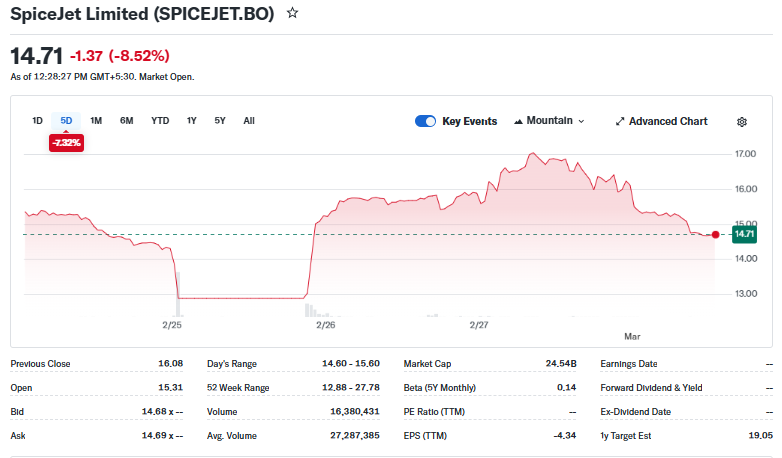The width and height of the screenshot is (782, 458).
Task: Click the Avg. Volume value 27,287,385
Action: tap(355, 436)
